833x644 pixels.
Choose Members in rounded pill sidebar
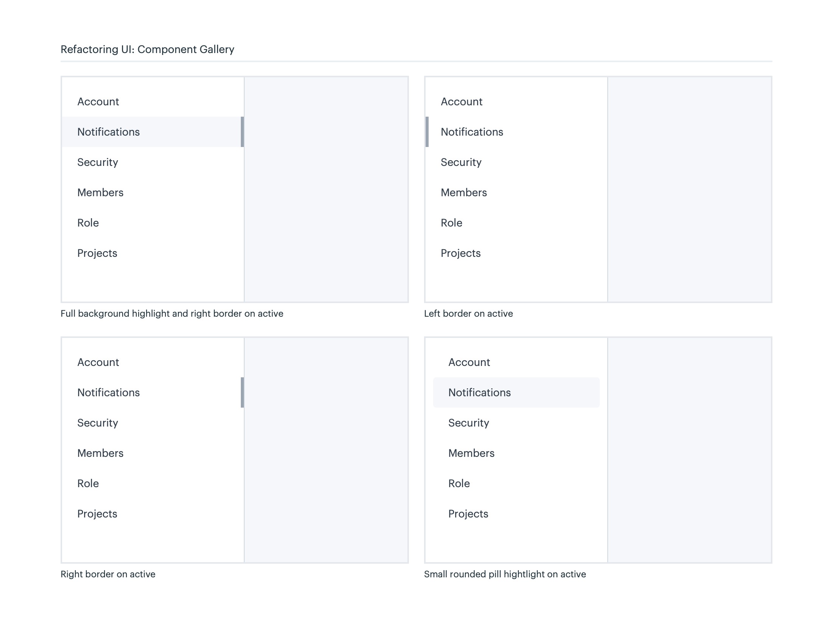click(x=471, y=453)
